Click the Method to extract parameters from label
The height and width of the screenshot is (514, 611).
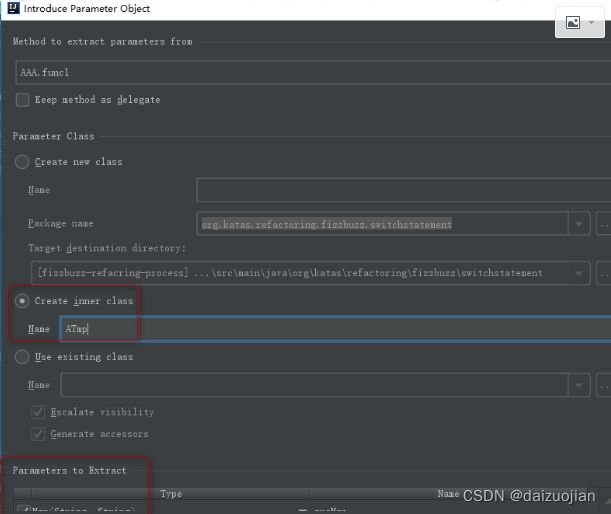pyautogui.click(x=102, y=41)
